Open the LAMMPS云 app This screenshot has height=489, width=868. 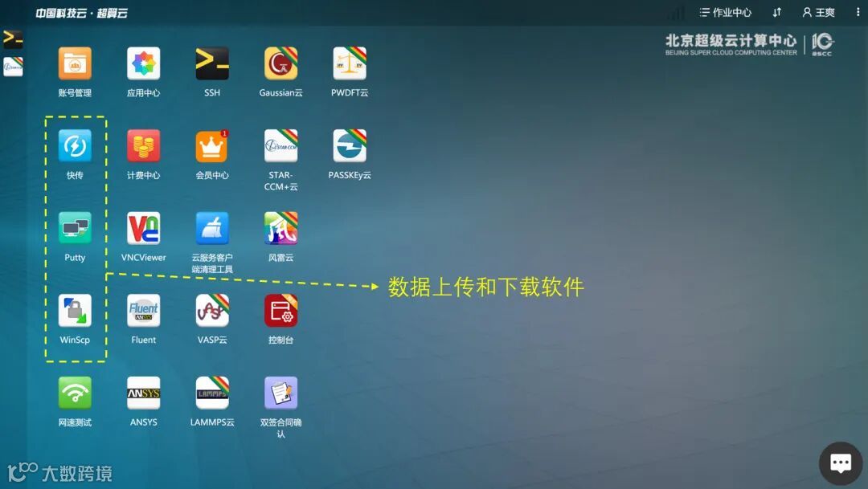tap(212, 393)
